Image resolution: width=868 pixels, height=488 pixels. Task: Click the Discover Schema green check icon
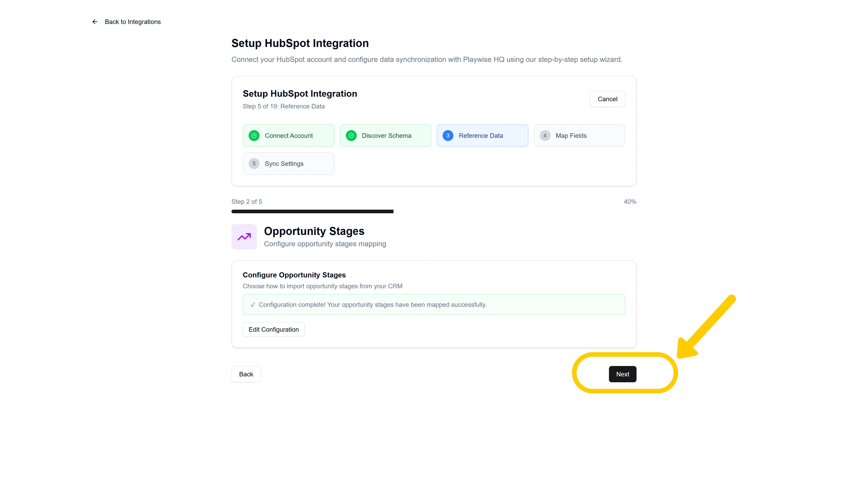tap(351, 136)
